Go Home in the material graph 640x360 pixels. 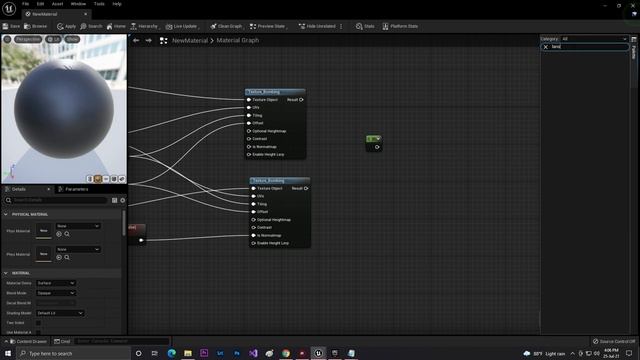point(116,26)
